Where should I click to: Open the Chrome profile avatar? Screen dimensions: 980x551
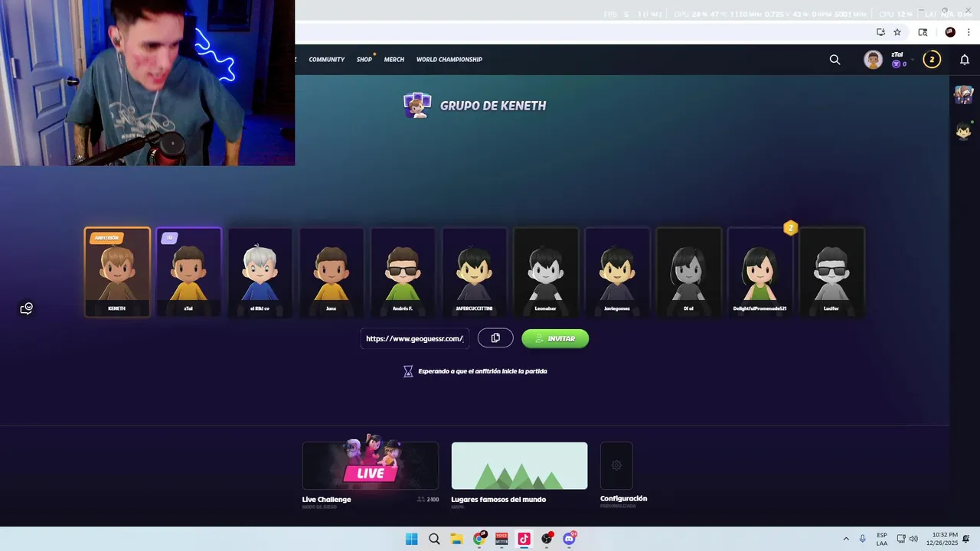[950, 32]
